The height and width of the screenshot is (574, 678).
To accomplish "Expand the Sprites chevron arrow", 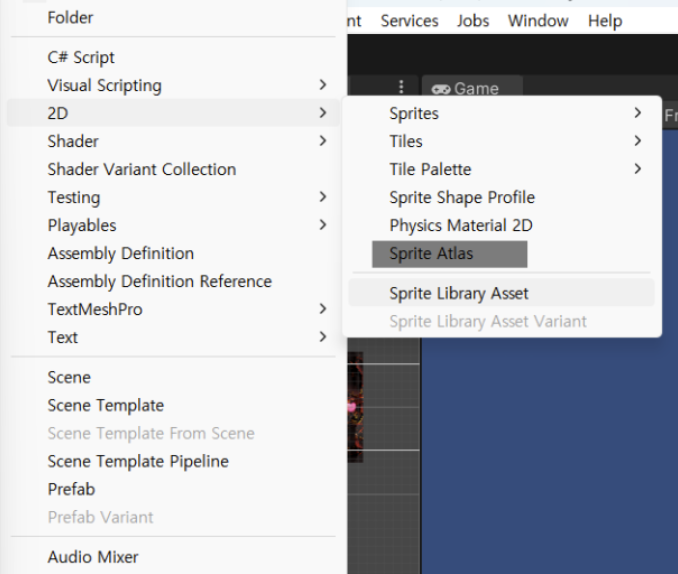I will 638,113.
